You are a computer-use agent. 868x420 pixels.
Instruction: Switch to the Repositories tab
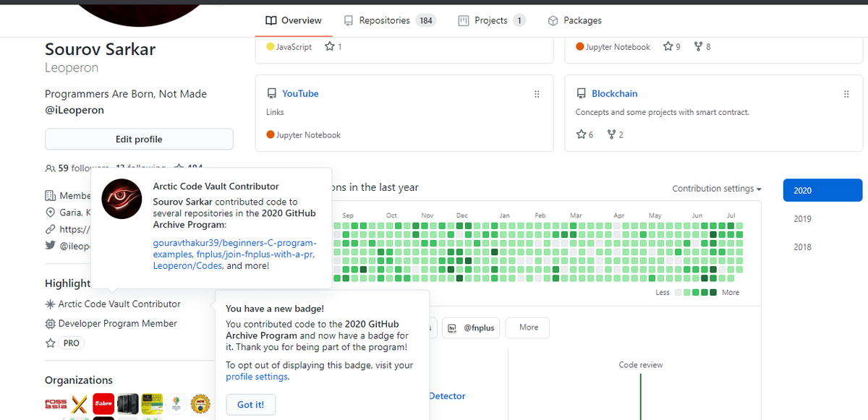point(389,20)
